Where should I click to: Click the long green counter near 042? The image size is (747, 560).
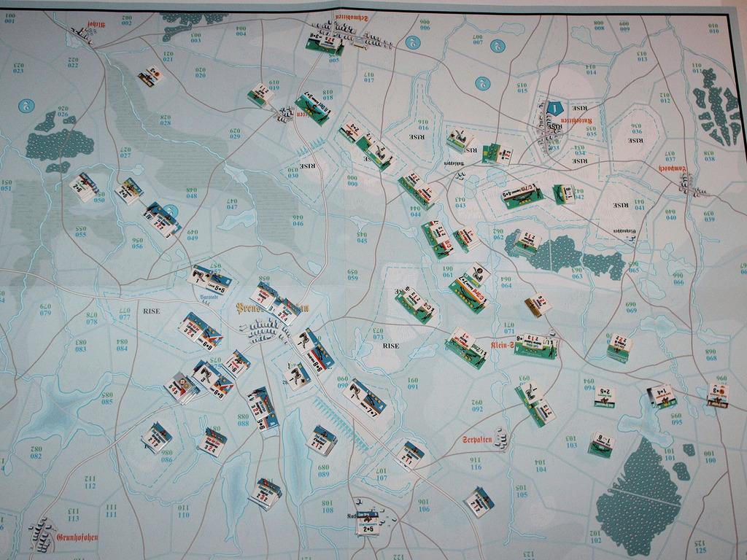(x=522, y=195)
